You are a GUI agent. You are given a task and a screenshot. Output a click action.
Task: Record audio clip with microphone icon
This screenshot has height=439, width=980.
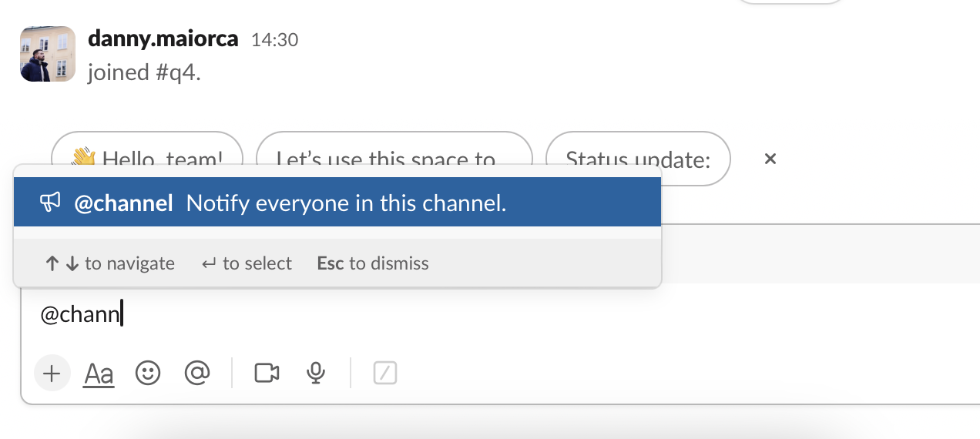315,374
